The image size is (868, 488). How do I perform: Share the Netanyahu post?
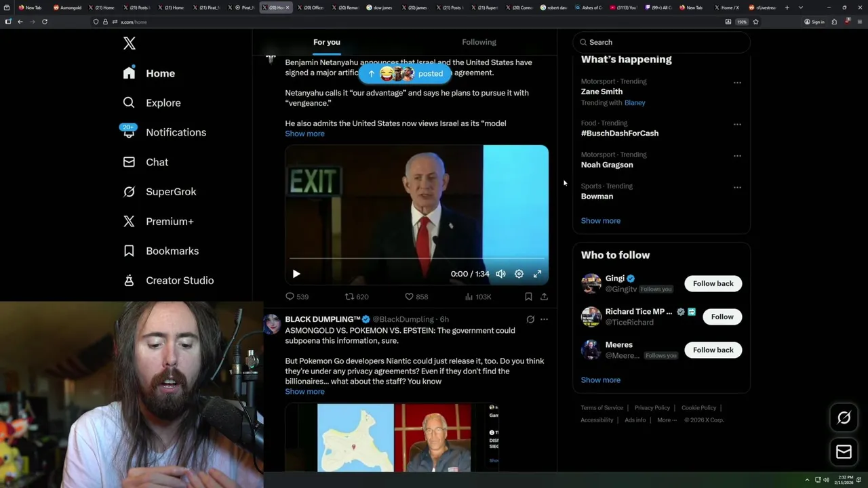coord(544,297)
